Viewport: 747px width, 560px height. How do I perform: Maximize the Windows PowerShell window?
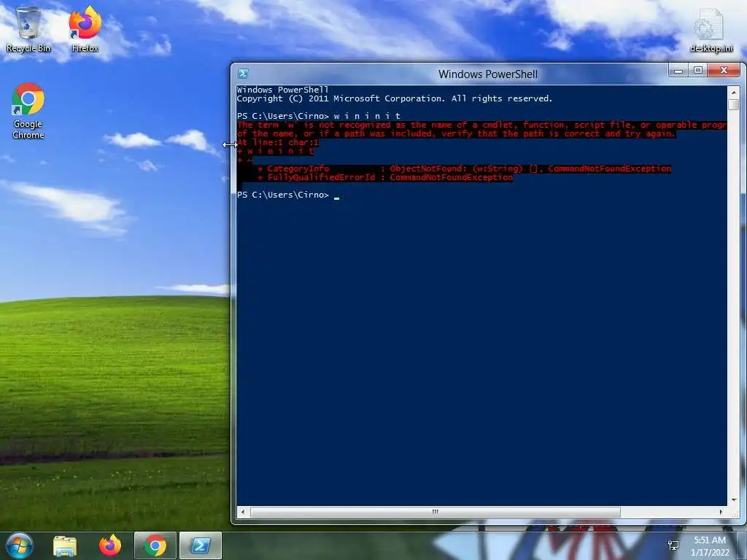[x=698, y=71]
